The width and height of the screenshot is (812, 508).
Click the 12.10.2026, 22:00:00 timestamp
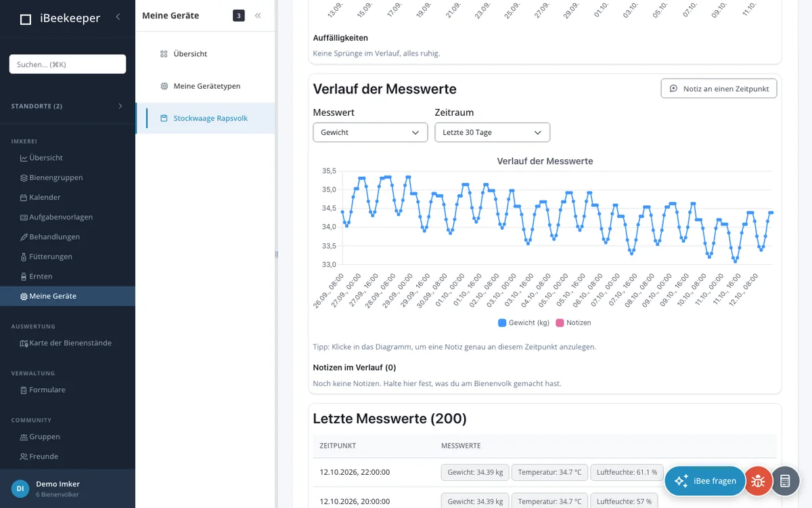355,472
